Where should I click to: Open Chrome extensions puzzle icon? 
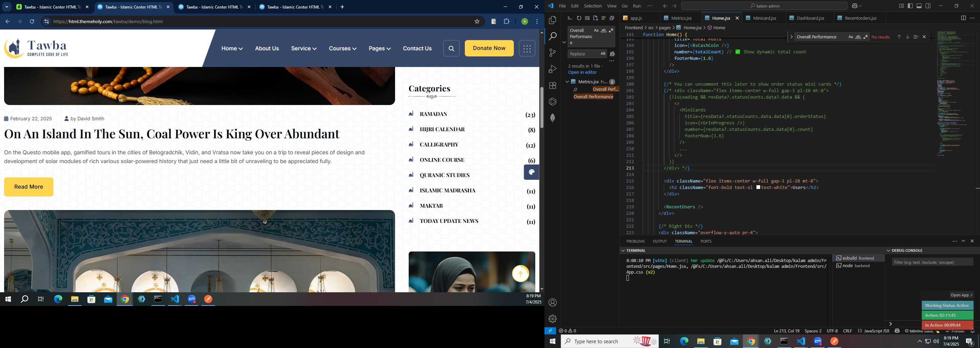tap(506, 22)
